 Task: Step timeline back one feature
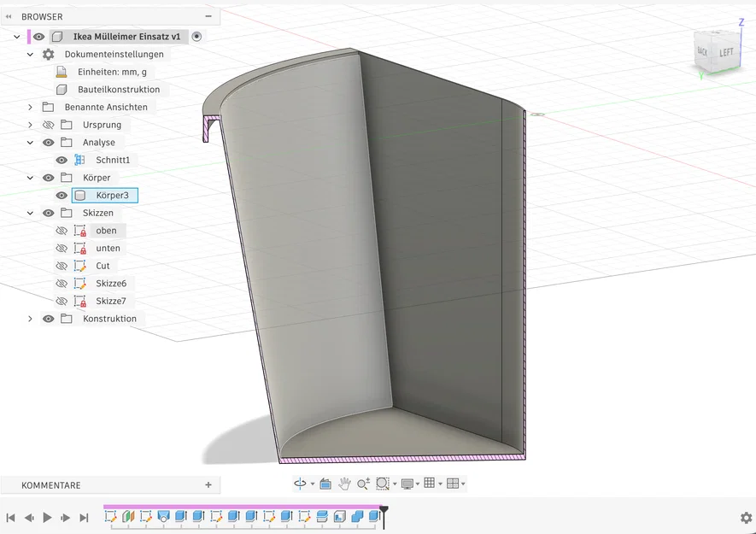[29, 518]
